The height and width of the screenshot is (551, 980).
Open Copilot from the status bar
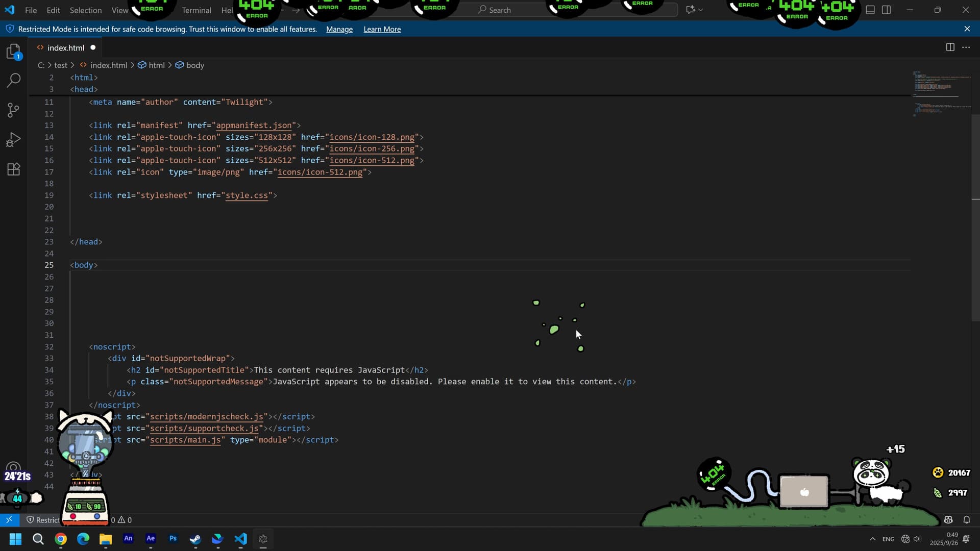[949, 520]
